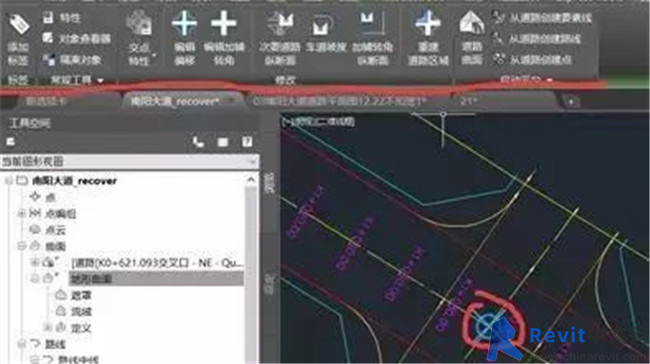Select the 遮罩 tree item
This screenshot has width=650, height=364.
81,295
